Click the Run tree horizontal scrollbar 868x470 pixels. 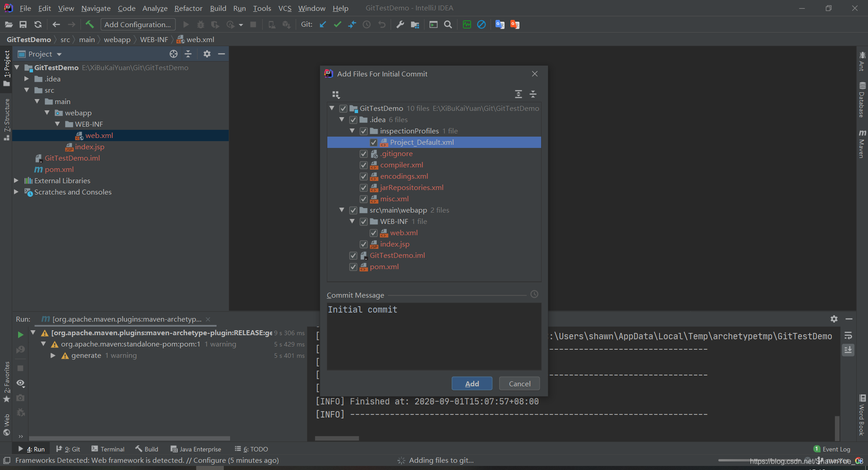pyautogui.click(x=129, y=438)
